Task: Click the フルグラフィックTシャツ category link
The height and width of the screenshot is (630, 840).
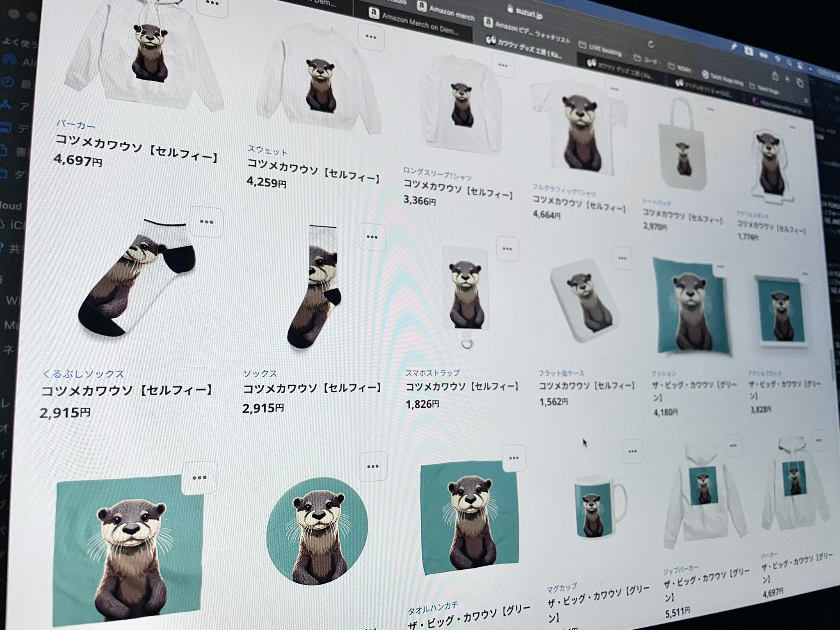Action: pyautogui.click(x=564, y=191)
